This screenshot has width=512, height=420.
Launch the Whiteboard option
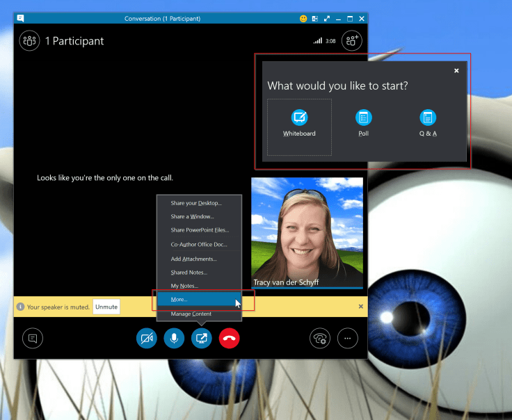(x=299, y=124)
